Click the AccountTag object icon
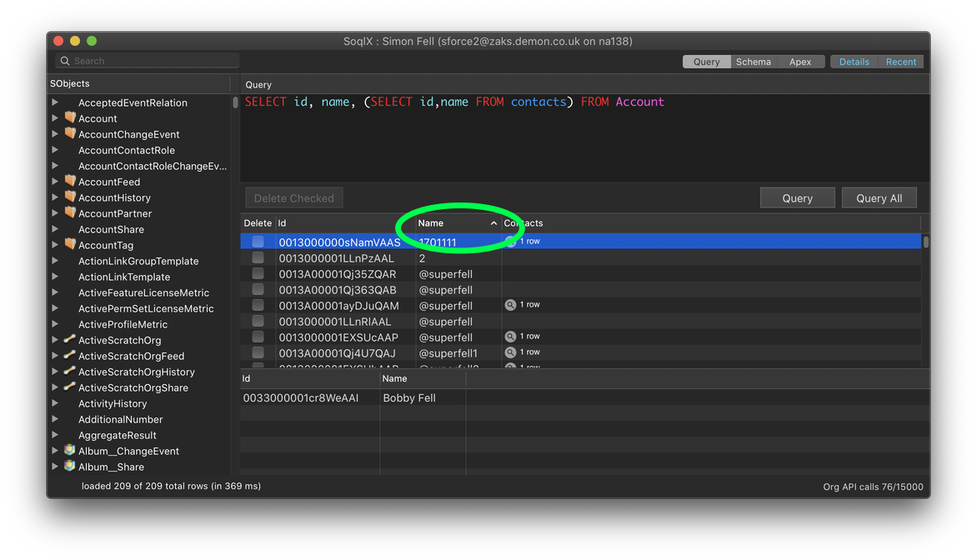The image size is (977, 560). click(70, 244)
